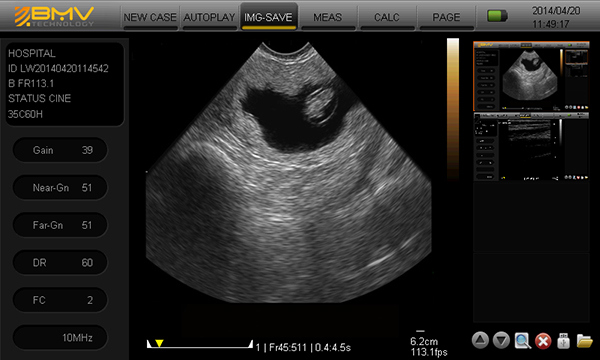Click the STATUS CINE text
This screenshot has height=360, width=600.
tap(39, 98)
